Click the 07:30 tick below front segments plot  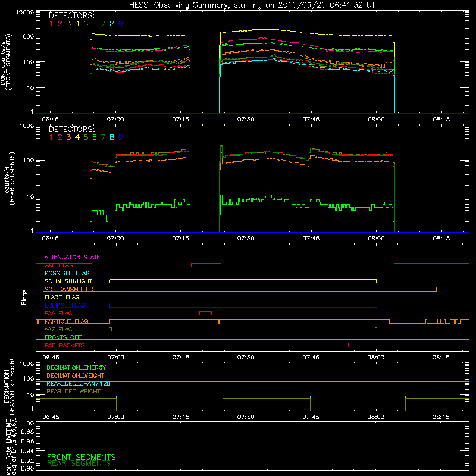(x=246, y=120)
